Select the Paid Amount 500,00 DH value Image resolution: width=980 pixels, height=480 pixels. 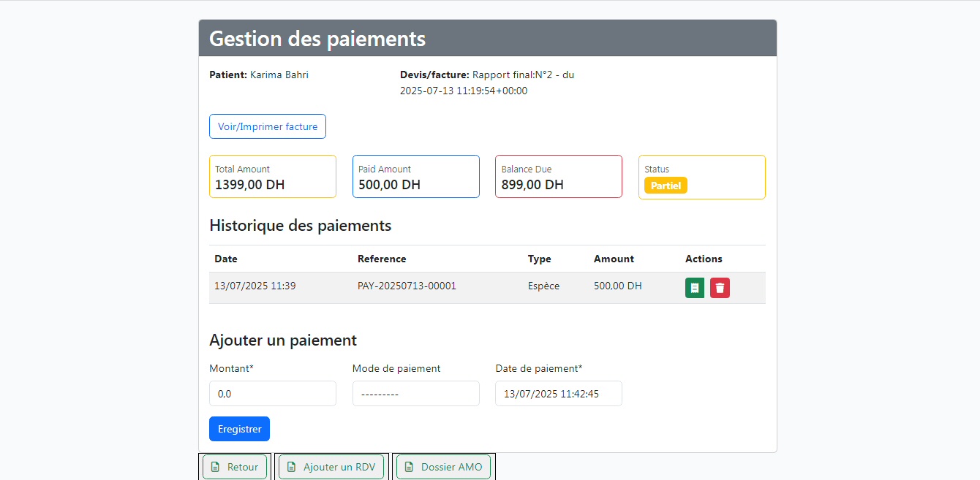coord(389,185)
